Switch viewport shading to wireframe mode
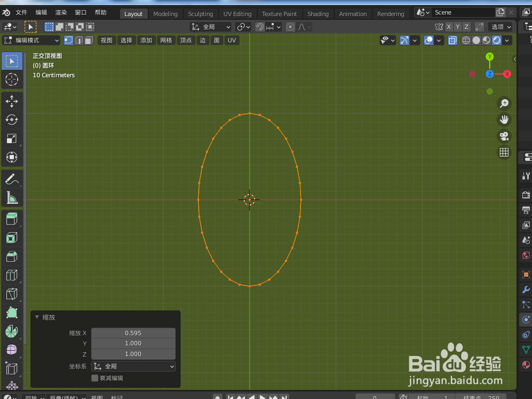Viewport: 532px width, 399px height. click(466, 40)
